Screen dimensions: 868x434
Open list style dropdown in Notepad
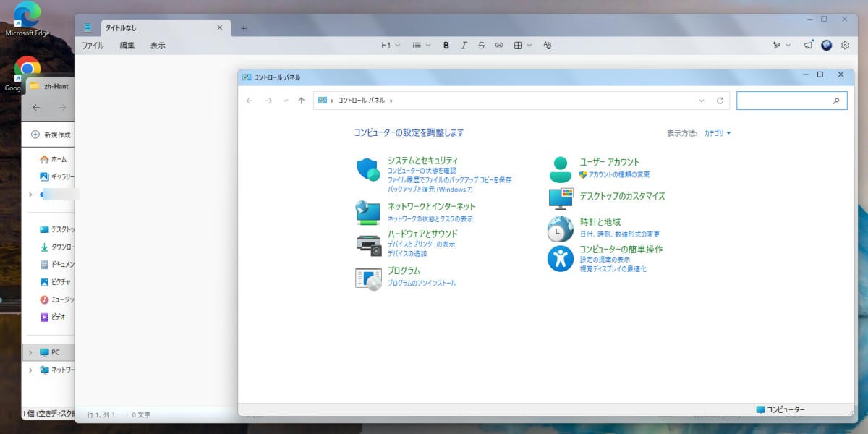pyautogui.click(x=421, y=46)
